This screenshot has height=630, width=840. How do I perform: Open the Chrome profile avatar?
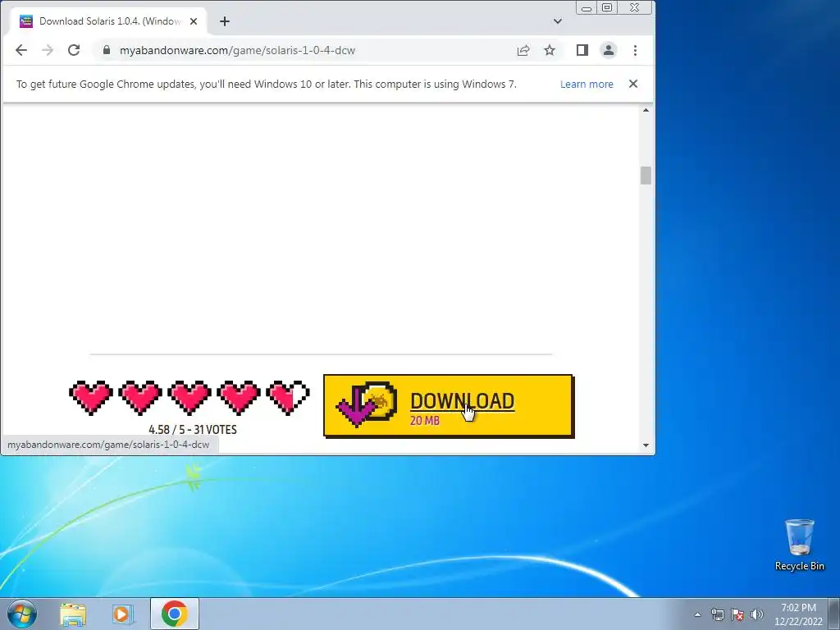tap(609, 50)
